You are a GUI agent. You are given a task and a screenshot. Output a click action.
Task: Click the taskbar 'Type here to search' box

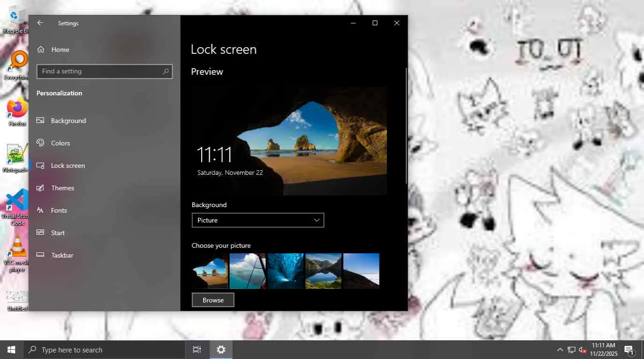(104, 350)
